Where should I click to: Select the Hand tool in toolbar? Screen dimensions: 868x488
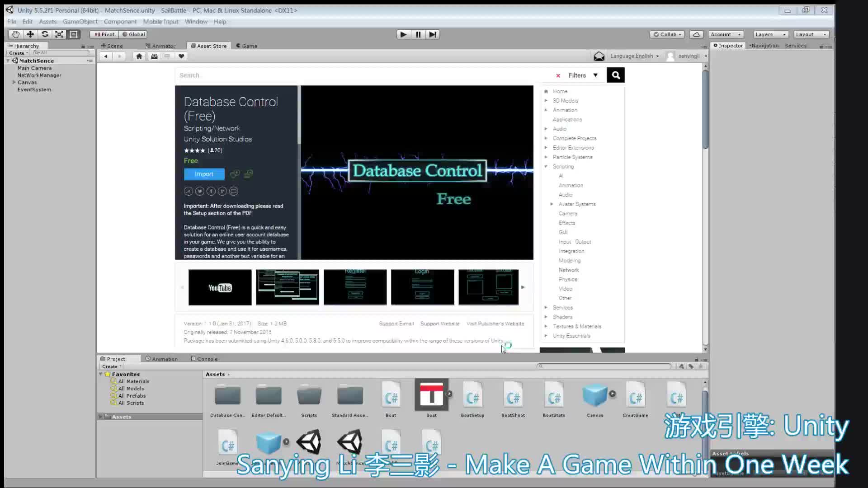(16, 34)
